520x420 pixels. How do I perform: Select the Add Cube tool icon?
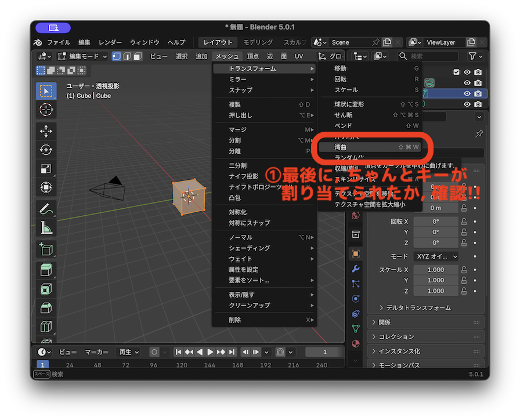tap(46, 249)
